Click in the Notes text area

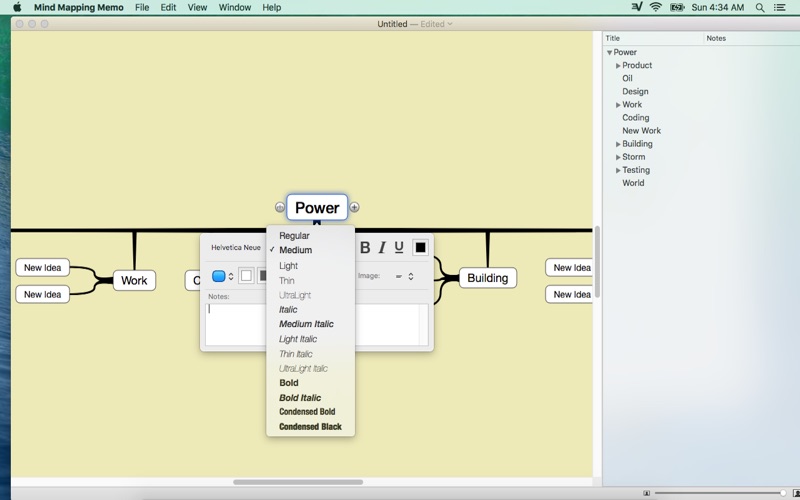point(316,325)
